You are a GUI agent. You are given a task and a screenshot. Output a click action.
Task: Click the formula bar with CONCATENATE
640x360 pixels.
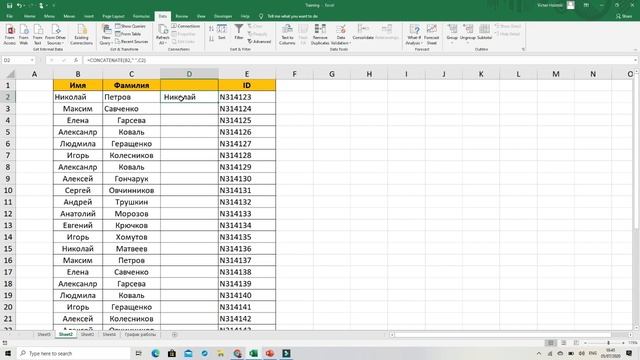pos(359,60)
